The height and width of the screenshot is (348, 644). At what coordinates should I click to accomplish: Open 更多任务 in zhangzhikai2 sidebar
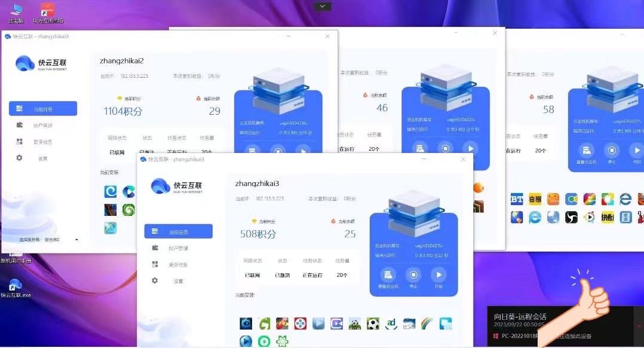point(43,142)
